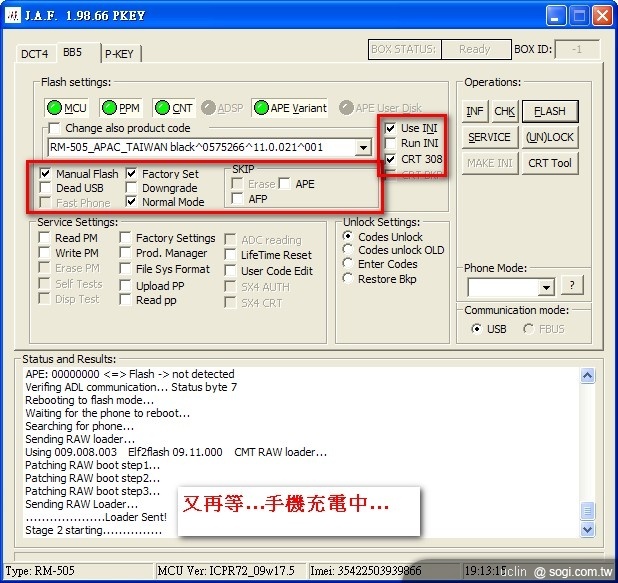Uncheck the Use INI checkbox
The width and height of the screenshot is (618, 583).
[x=390, y=128]
